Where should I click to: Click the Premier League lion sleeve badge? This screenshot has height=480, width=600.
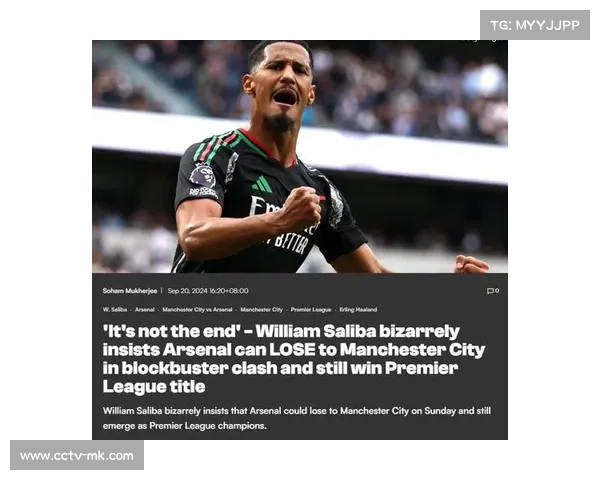pos(203,175)
